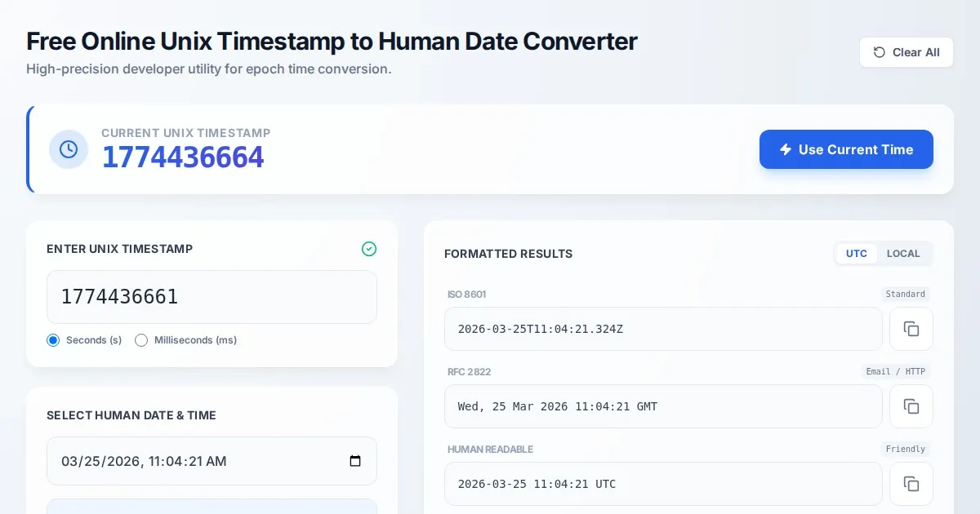Click the green validation checkmark icon
980x514 pixels.
[369, 249]
